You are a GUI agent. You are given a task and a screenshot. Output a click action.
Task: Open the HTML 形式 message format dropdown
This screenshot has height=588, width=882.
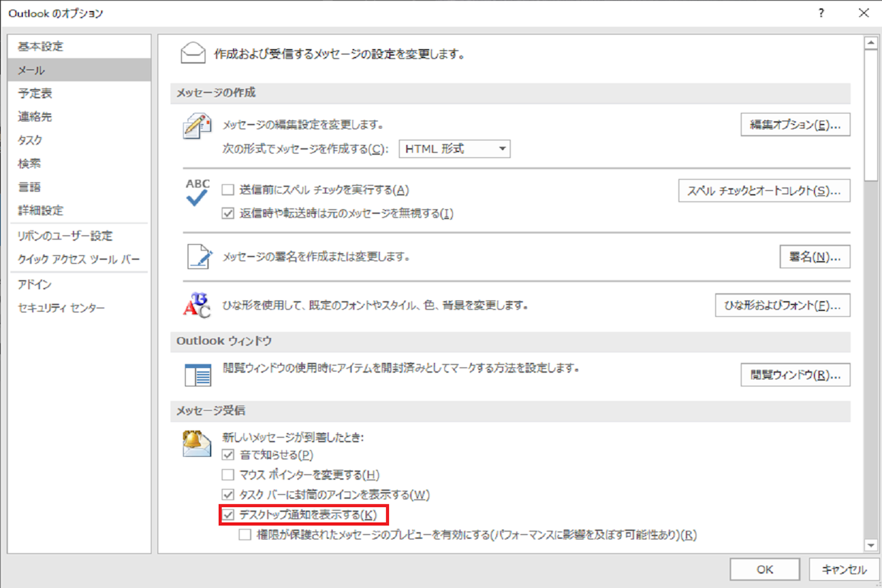pyautogui.click(x=454, y=149)
